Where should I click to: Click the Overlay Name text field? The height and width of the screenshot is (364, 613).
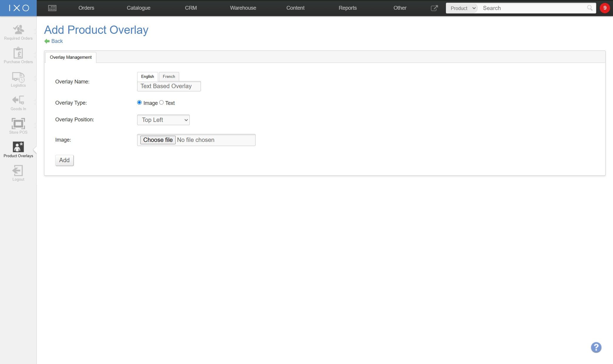point(169,86)
